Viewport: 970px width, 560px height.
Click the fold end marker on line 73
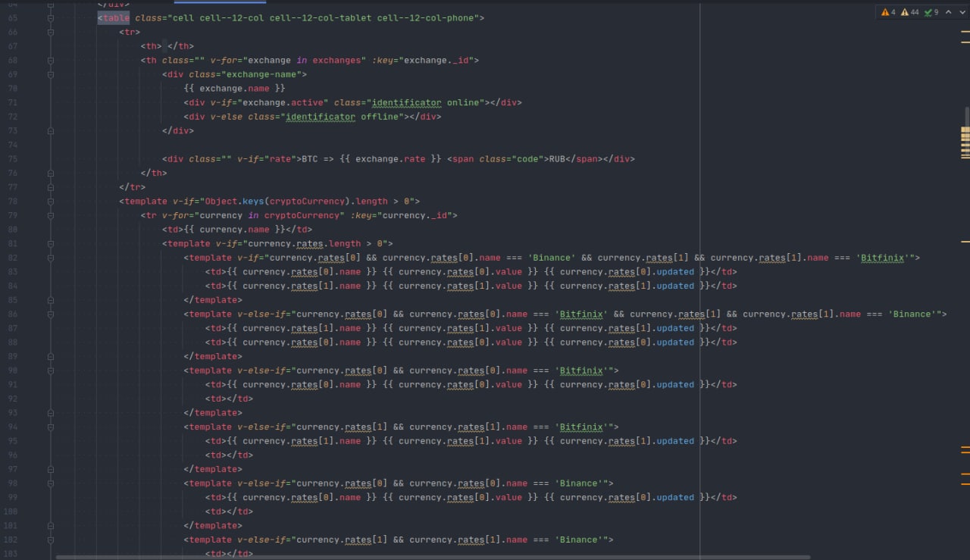(x=51, y=131)
